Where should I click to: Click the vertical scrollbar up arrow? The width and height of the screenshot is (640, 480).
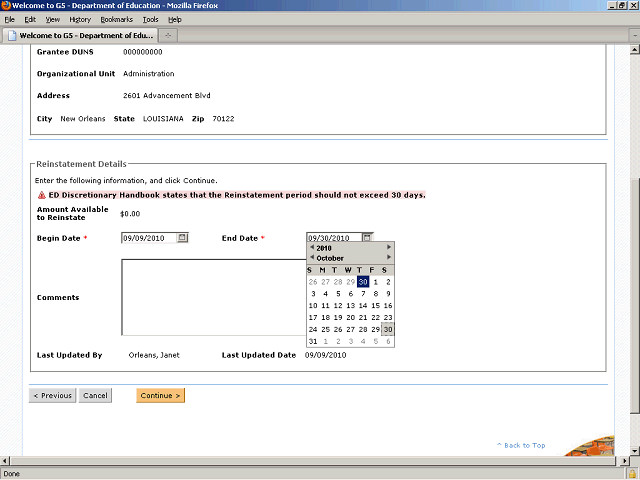pyautogui.click(x=634, y=50)
